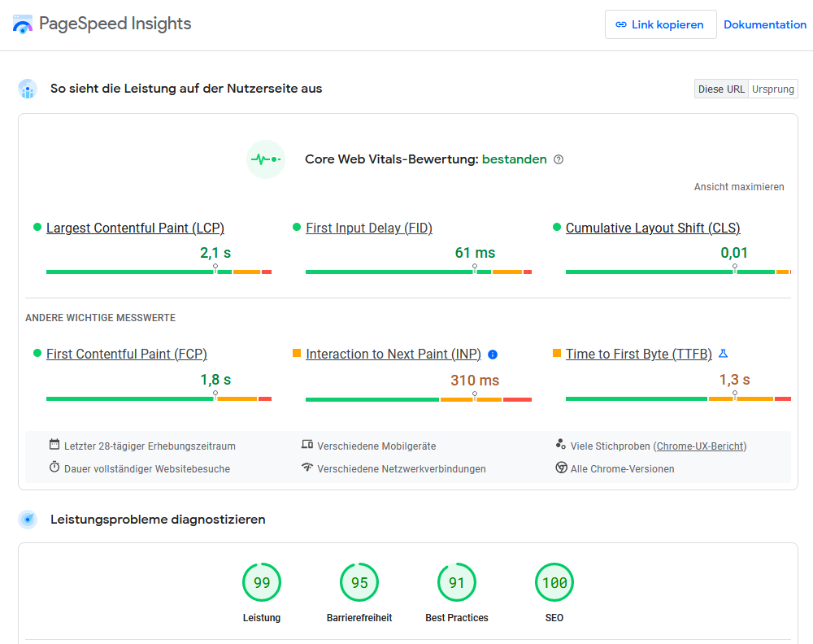Expand view with Ansicht maximieren
Image resolution: width=813 pixels, height=644 pixels.
739,187
